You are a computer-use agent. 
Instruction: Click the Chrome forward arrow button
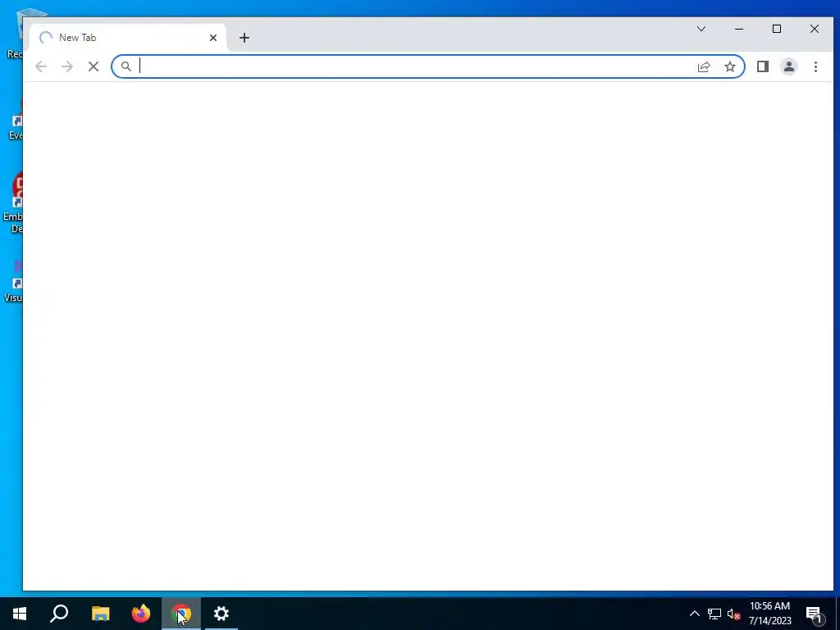point(67,66)
